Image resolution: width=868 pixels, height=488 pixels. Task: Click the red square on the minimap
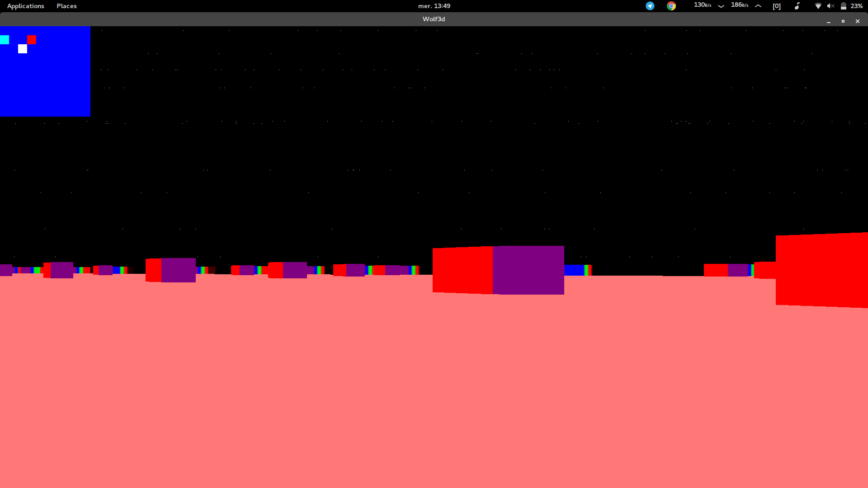32,40
